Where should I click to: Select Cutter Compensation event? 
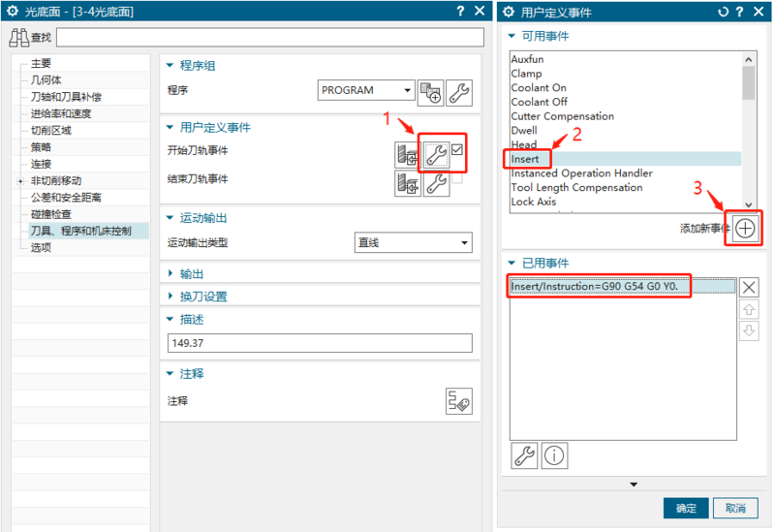(x=563, y=116)
